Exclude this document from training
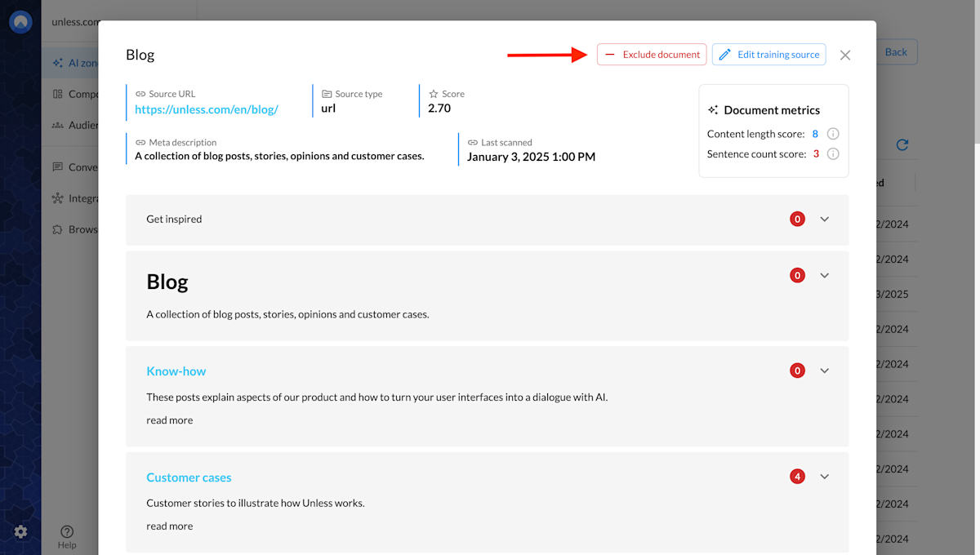980x555 pixels. pyautogui.click(x=652, y=54)
